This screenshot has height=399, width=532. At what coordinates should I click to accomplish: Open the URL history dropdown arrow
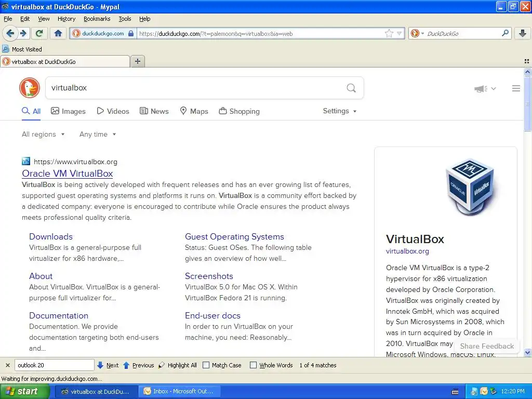coord(400,33)
